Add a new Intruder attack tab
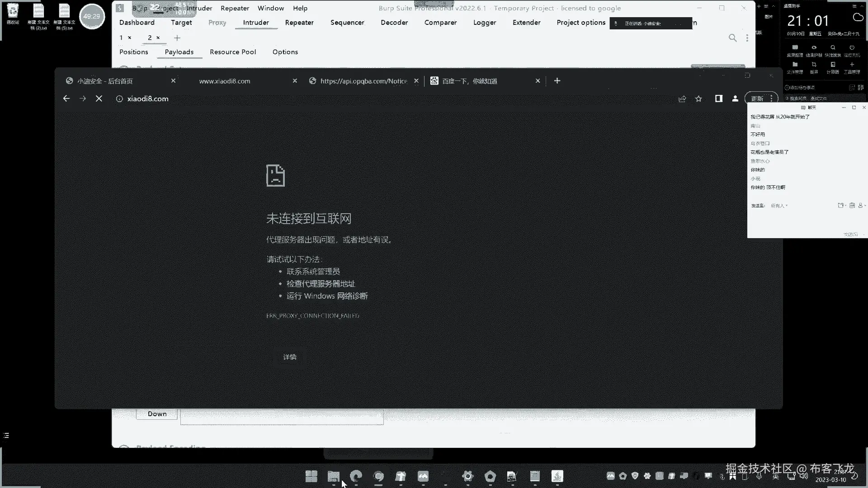The height and width of the screenshot is (488, 868). (x=177, y=38)
